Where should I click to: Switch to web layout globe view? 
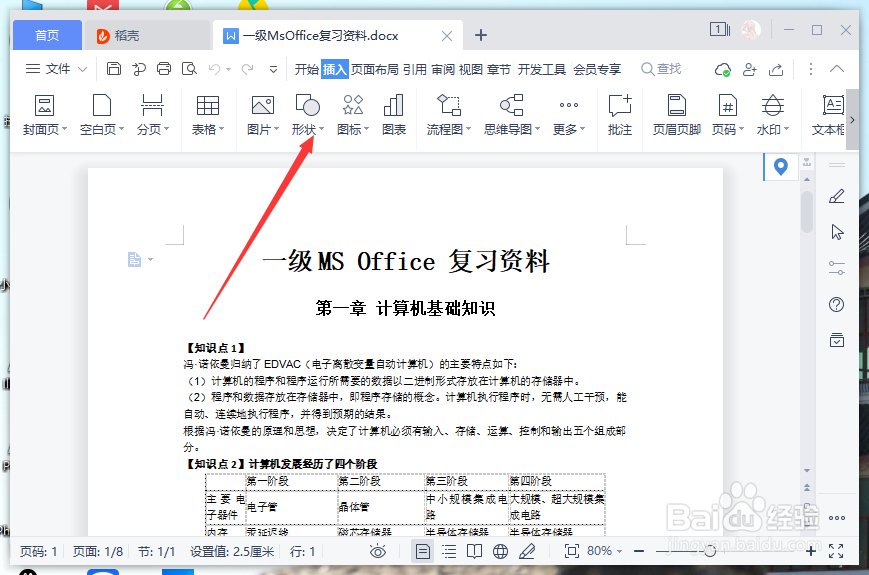500,551
